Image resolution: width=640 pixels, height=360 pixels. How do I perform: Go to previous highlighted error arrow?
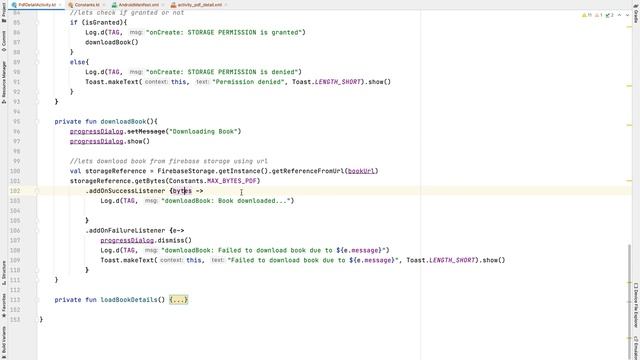pos(620,15)
